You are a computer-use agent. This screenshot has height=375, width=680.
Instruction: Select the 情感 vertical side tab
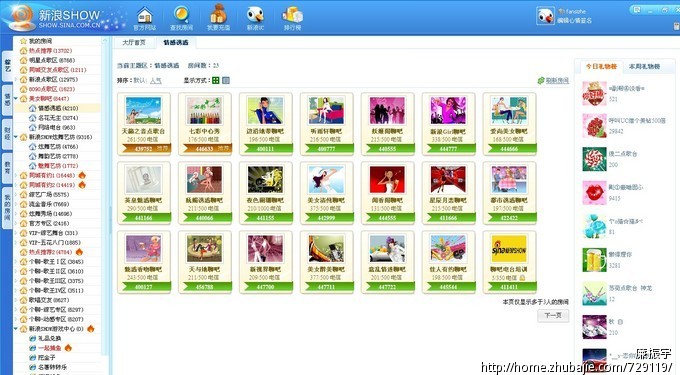tap(7, 100)
